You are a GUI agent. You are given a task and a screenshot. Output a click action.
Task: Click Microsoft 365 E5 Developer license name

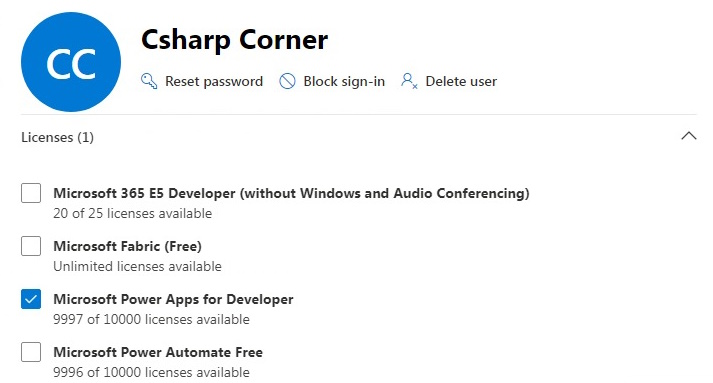pos(291,193)
